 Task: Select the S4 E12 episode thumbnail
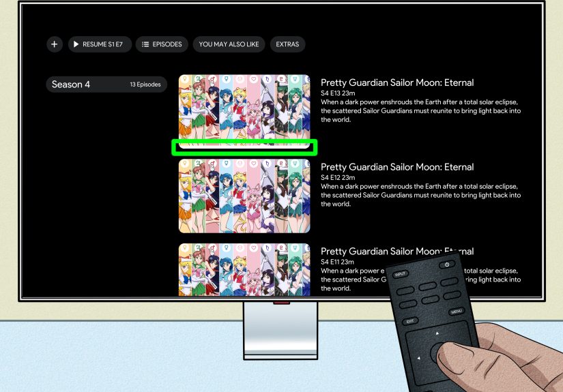[x=244, y=196]
